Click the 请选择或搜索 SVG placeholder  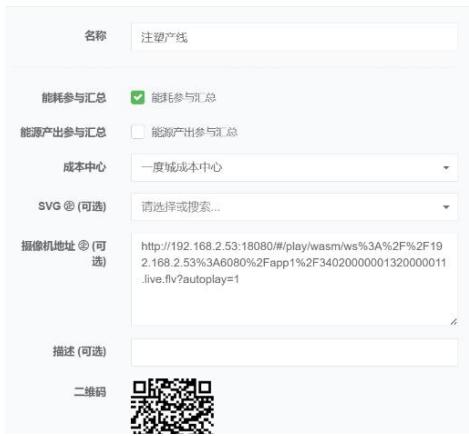point(180,207)
